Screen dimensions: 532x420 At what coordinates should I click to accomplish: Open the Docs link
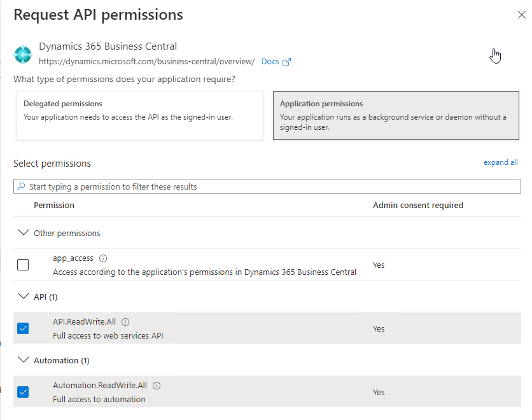[x=270, y=62]
